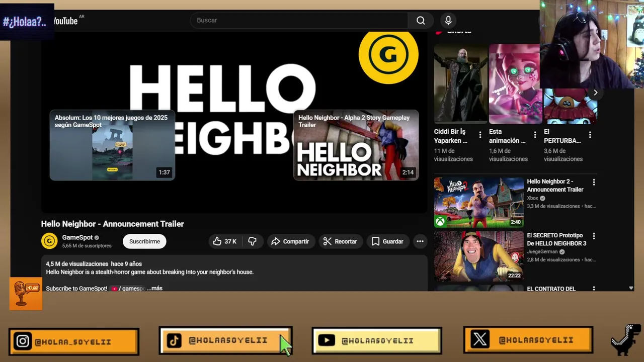Click the Hello Neighbor - Announcement Trailer title

(x=112, y=224)
